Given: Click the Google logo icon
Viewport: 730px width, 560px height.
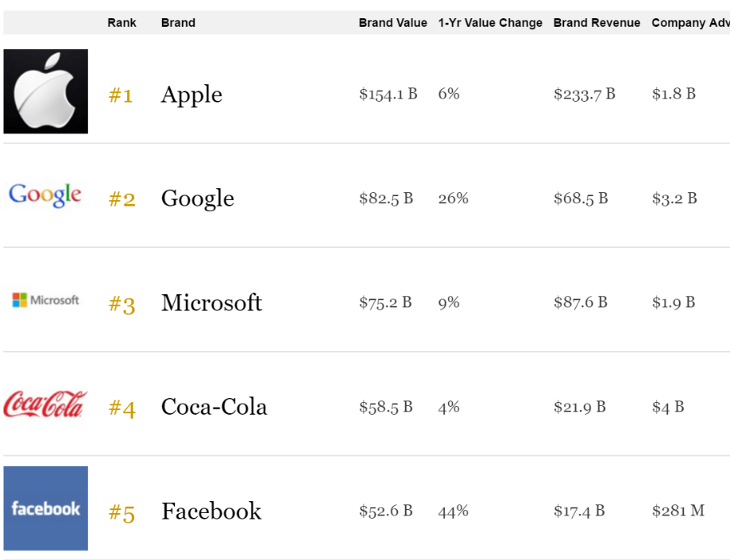Looking at the screenshot, I should coord(45,195).
